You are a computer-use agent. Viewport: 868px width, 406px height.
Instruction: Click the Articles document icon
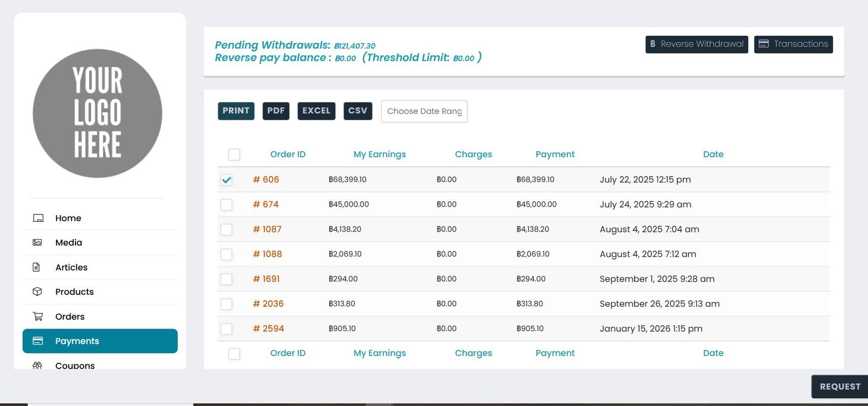pyautogui.click(x=37, y=267)
